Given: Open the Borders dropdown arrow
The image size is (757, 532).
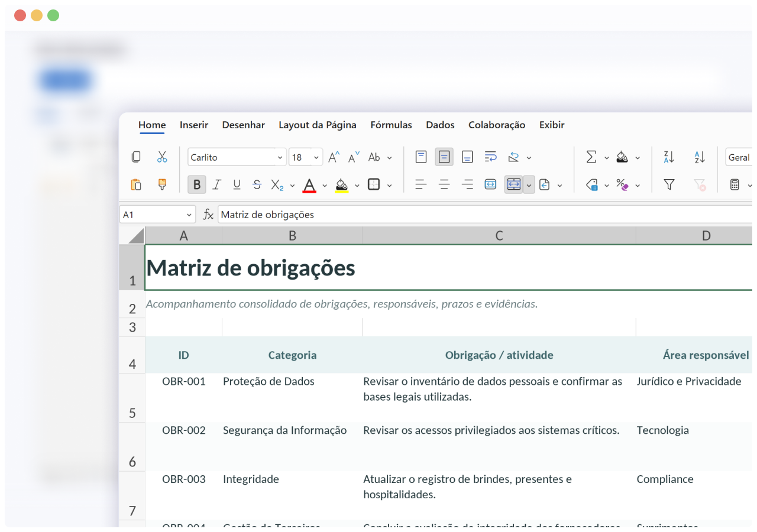Looking at the screenshot, I should click(x=390, y=185).
